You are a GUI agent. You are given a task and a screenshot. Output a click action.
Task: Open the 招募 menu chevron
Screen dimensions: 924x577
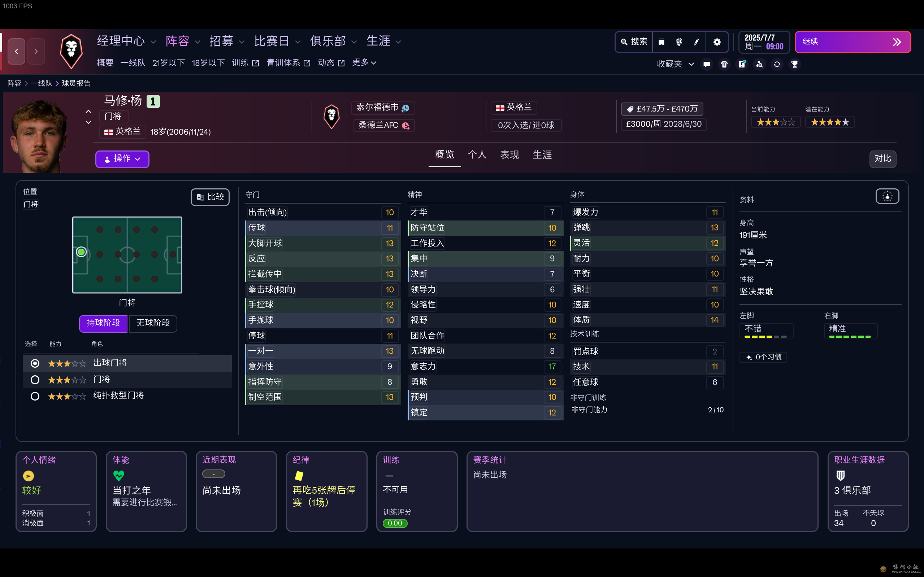241,42
